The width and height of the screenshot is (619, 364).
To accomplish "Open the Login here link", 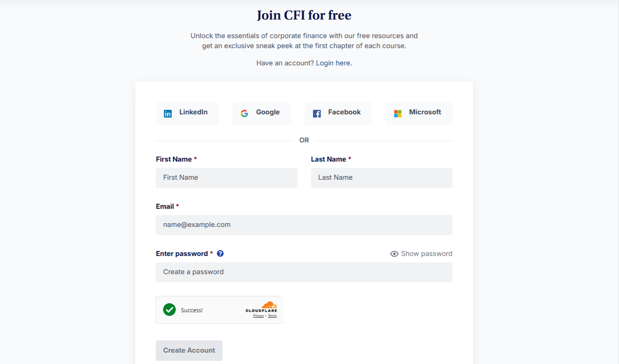I will pyautogui.click(x=333, y=63).
